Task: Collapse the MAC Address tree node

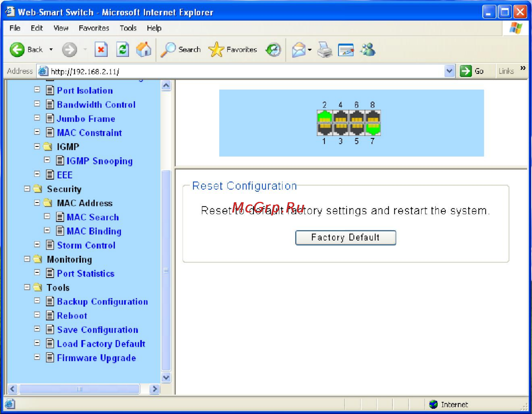Action: pos(37,203)
